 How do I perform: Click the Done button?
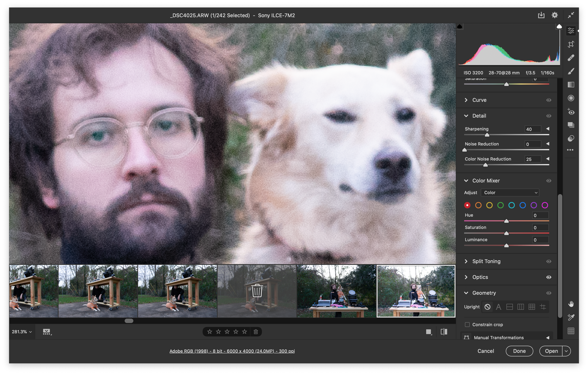pyautogui.click(x=519, y=351)
